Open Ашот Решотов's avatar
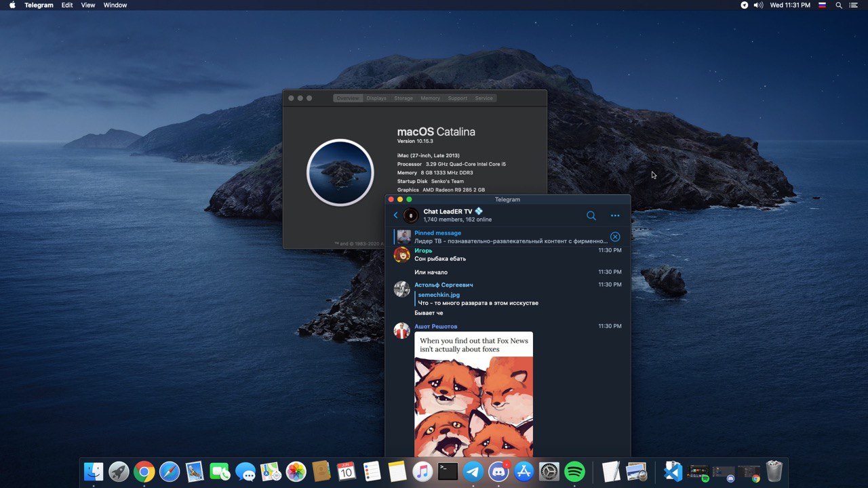 tap(401, 331)
